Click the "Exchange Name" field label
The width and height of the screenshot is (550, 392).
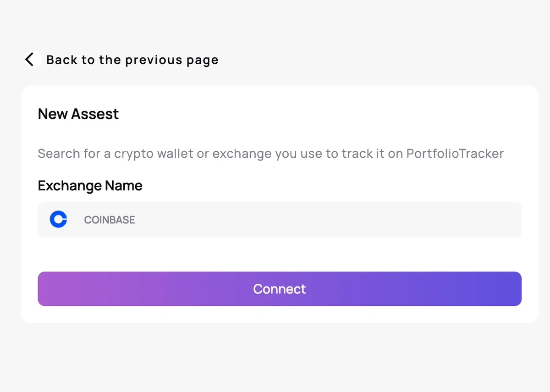pyautogui.click(x=90, y=186)
